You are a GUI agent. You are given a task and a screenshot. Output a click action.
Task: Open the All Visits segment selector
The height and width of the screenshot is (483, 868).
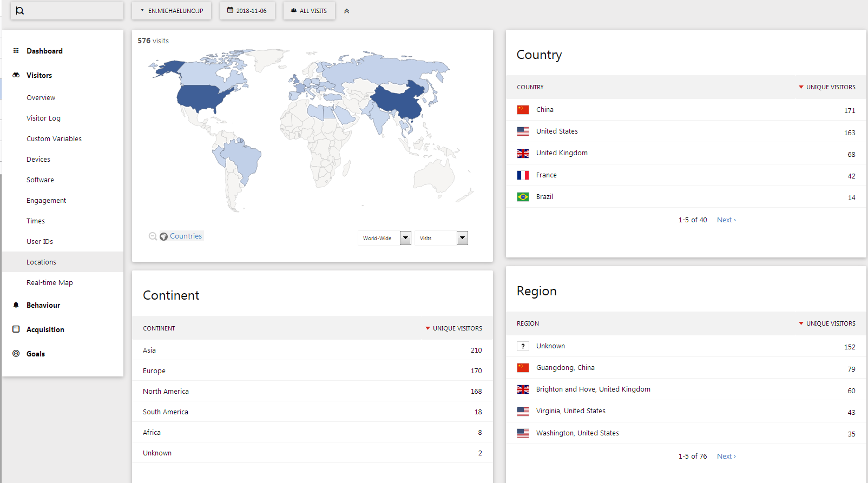309,11
